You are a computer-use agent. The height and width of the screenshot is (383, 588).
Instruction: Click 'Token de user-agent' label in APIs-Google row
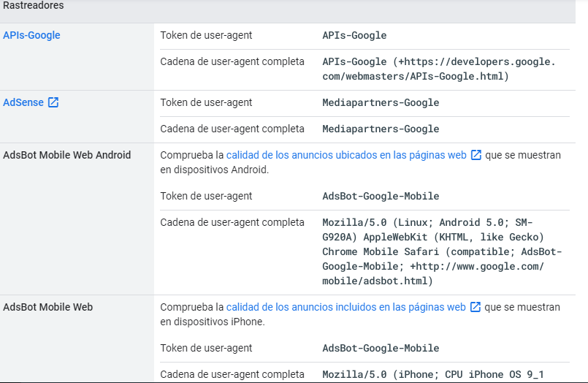tap(206, 35)
